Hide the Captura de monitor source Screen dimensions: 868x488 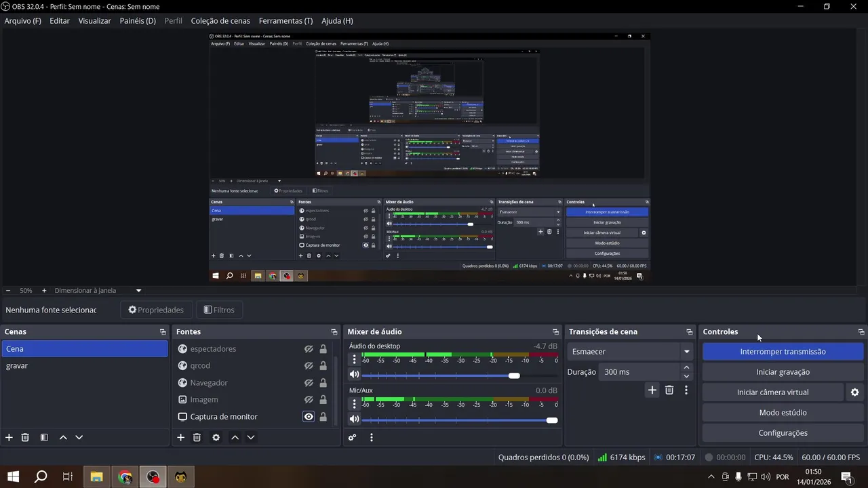coord(309,416)
